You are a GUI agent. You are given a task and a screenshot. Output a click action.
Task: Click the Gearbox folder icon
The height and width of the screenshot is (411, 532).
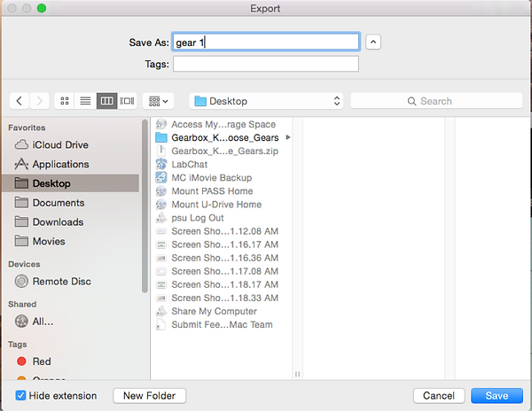161,137
